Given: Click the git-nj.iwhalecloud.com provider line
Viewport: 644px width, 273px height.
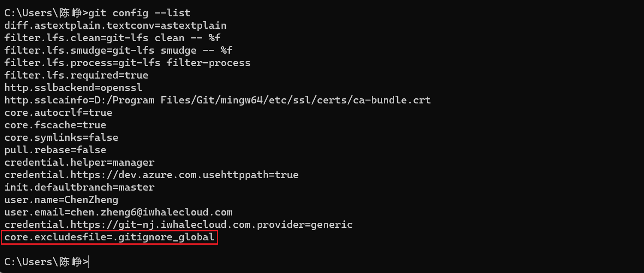Looking at the screenshot, I should coord(178,224).
